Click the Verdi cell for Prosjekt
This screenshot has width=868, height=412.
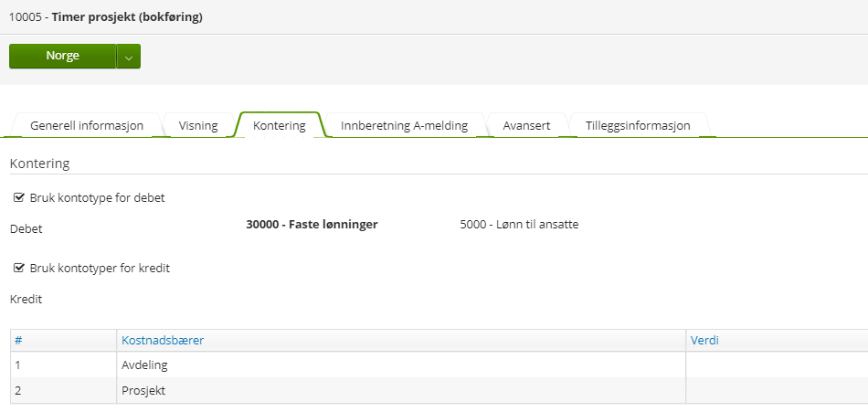(775, 391)
